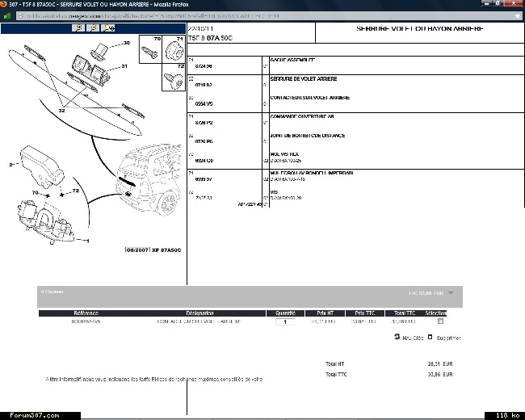
Task: Click the XIF 87A50C diagram code
Action: click(166, 250)
